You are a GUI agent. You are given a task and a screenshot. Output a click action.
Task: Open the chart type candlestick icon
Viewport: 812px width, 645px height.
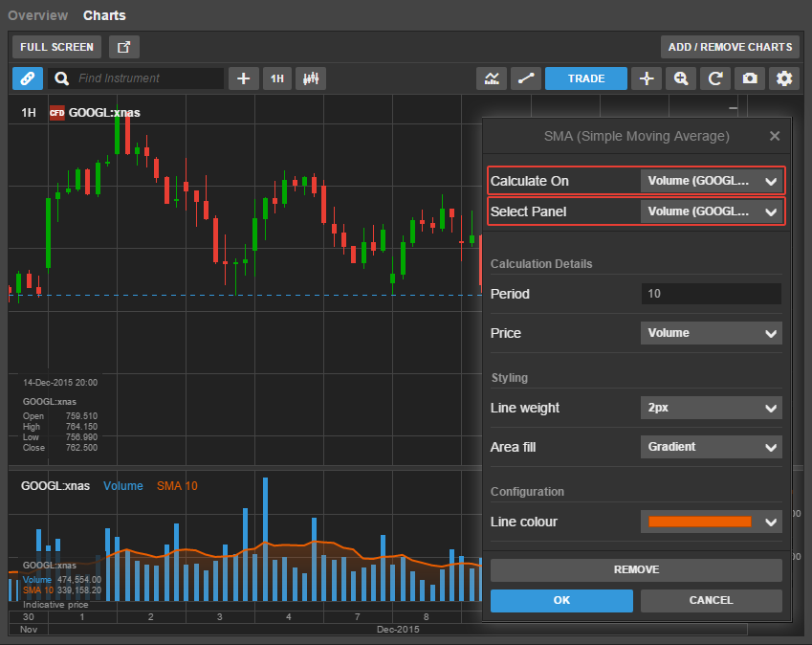pos(311,78)
